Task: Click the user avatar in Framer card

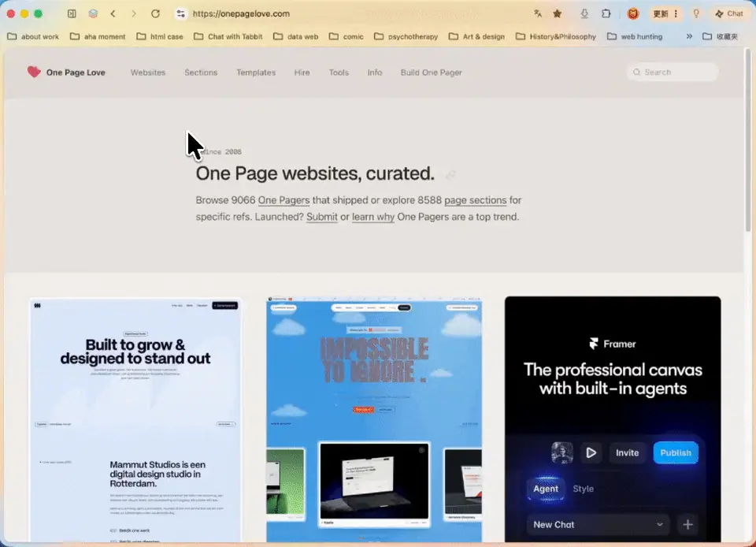Action: (562, 453)
